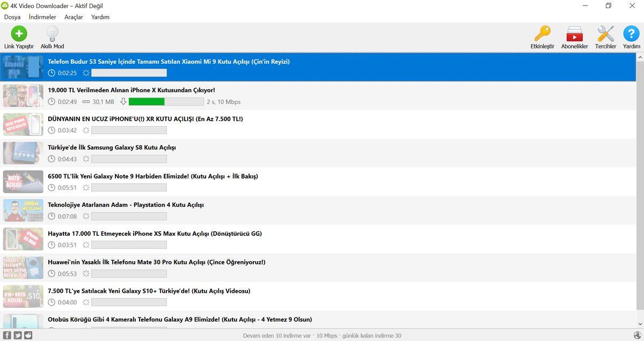Viewport: 644px width, 341px height.
Task: Click the Twitter icon in status bar
Action: click(18, 335)
